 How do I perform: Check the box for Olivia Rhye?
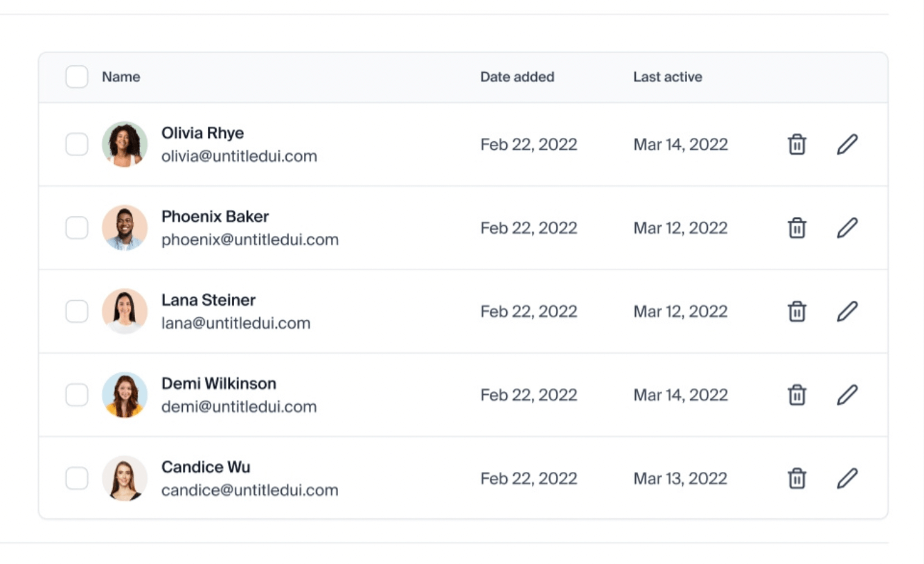(77, 144)
